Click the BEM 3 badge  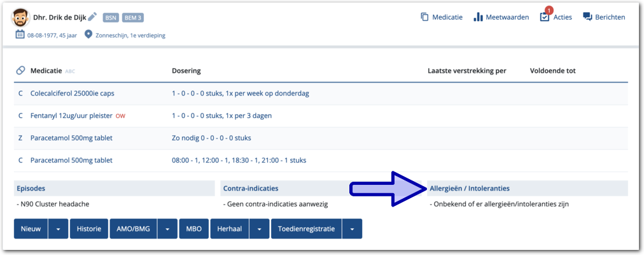pyautogui.click(x=132, y=17)
